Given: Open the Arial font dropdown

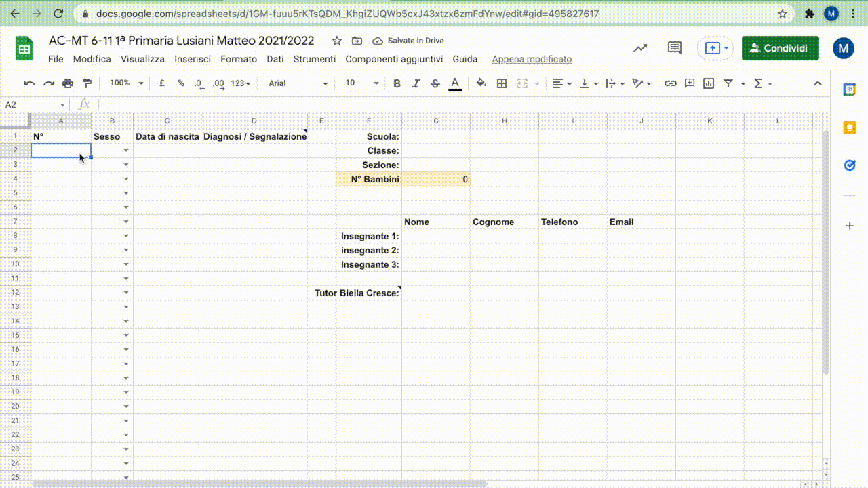Looking at the screenshot, I should click(x=298, y=83).
